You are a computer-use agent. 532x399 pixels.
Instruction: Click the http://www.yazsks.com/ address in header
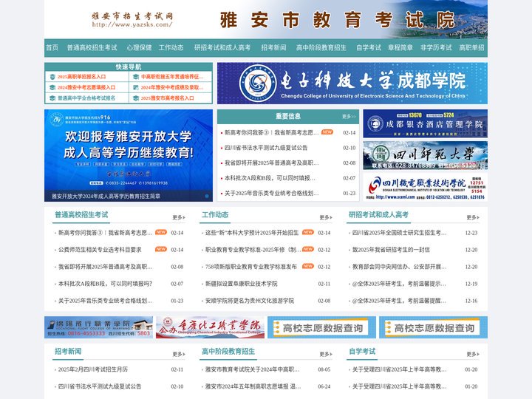click(132, 24)
